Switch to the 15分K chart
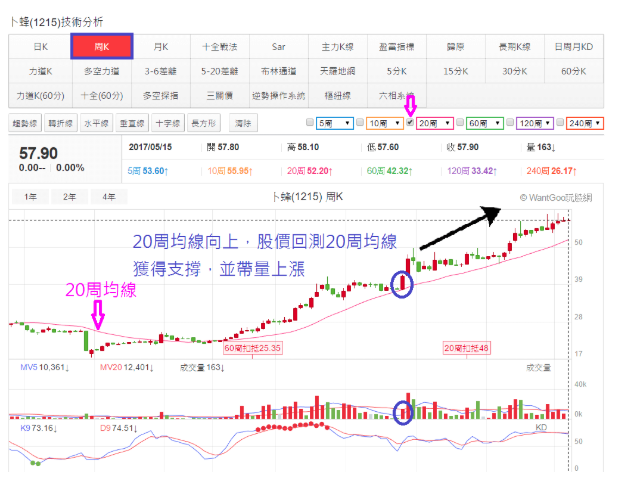The height and width of the screenshot is (483, 625). point(456,71)
